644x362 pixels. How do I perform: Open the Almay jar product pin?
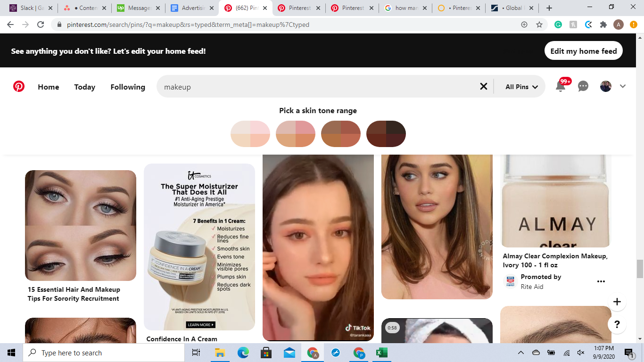(x=556, y=201)
